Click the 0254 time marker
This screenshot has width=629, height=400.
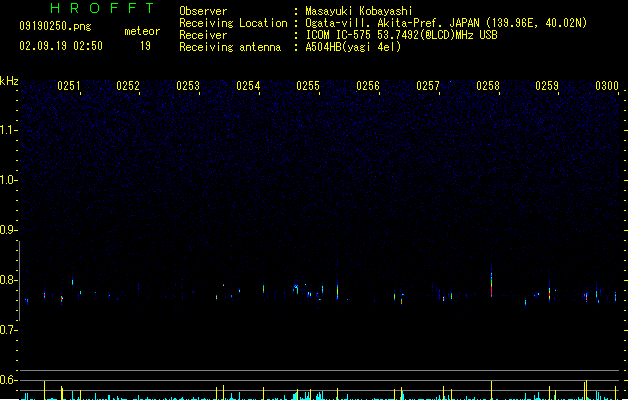coord(248,86)
